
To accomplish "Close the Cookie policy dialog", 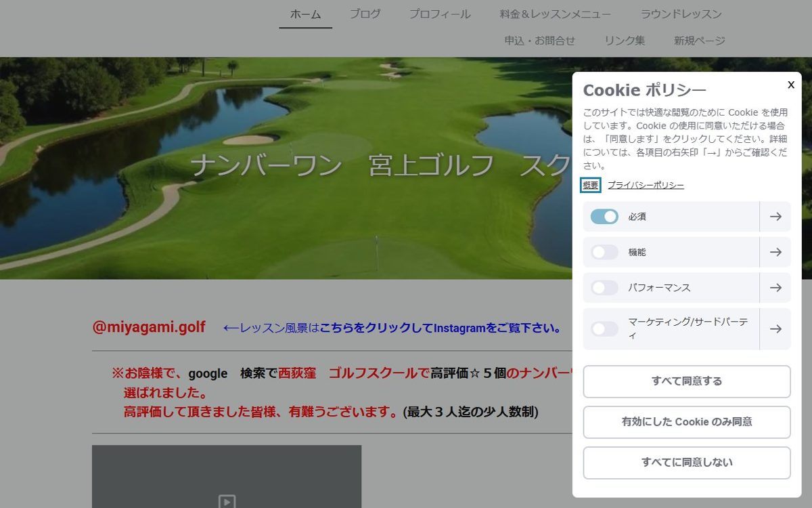I will tap(790, 85).
